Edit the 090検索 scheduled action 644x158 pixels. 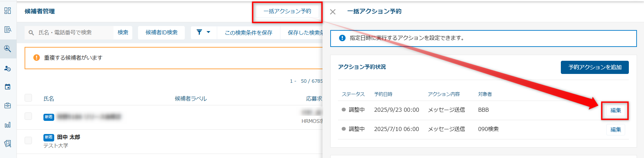pos(615,130)
